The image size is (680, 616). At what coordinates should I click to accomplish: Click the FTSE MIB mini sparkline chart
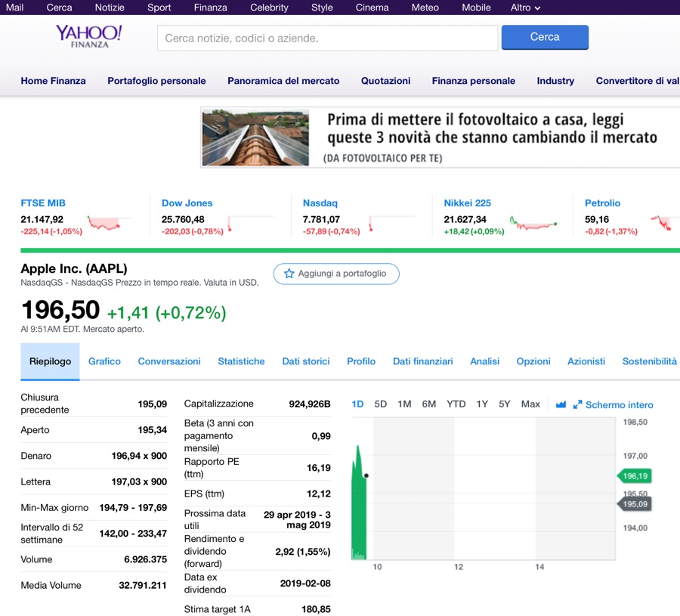click(x=110, y=222)
